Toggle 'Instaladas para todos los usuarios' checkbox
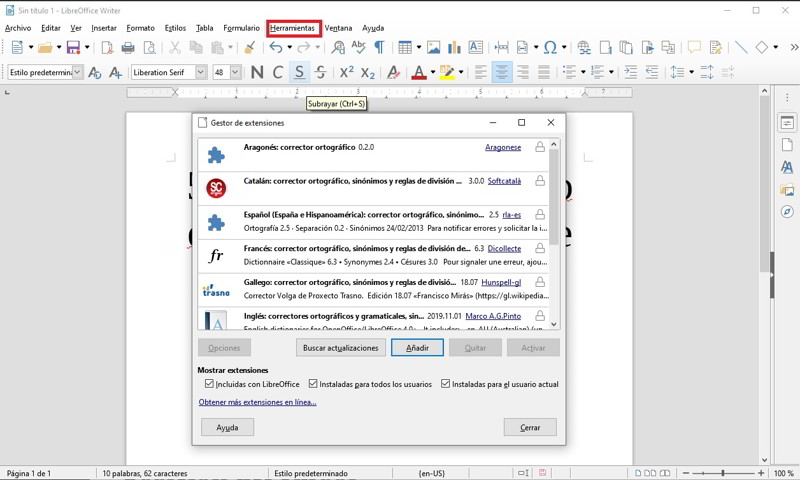 point(314,384)
